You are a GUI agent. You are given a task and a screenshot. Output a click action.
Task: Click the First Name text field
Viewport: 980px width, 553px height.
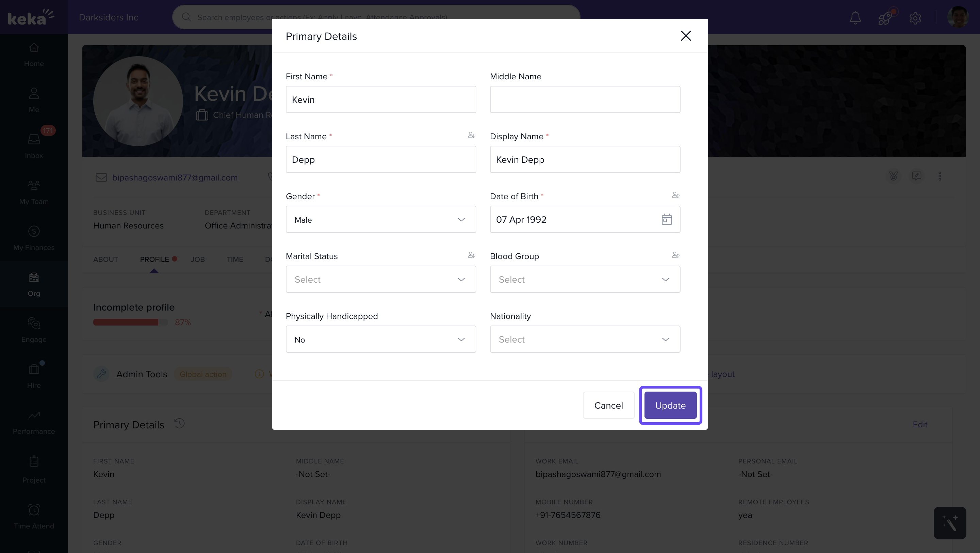tap(381, 99)
